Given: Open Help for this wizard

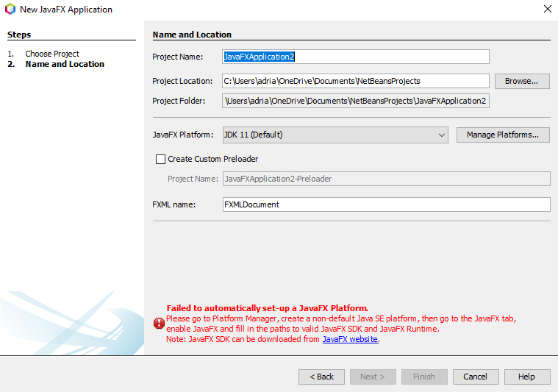Looking at the screenshot, I should 526,377.
